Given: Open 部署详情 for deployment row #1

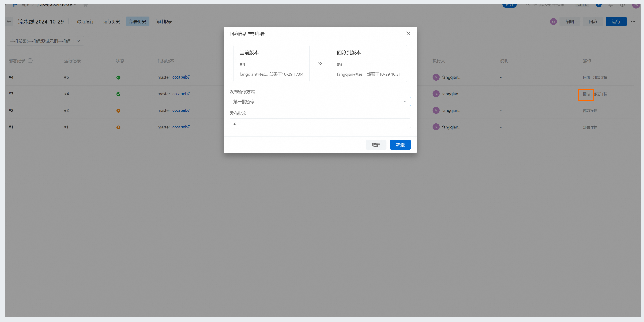Looking at the screenshot, I should 590,127.
